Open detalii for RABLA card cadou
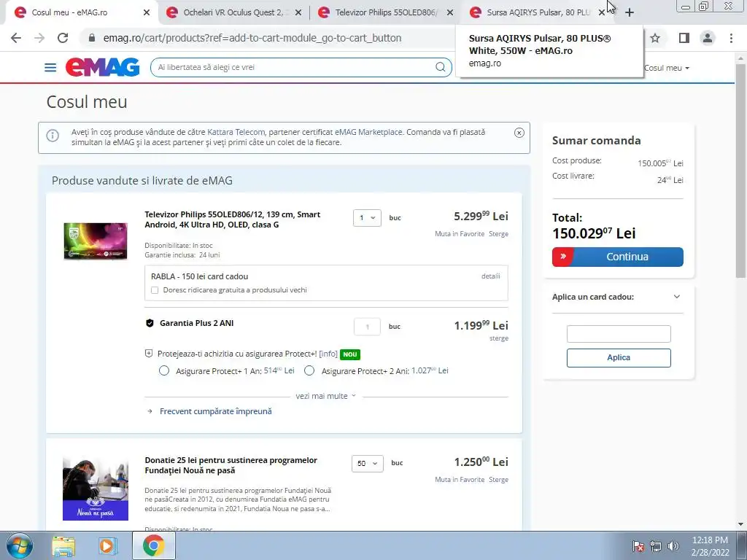 coord(491,276)
